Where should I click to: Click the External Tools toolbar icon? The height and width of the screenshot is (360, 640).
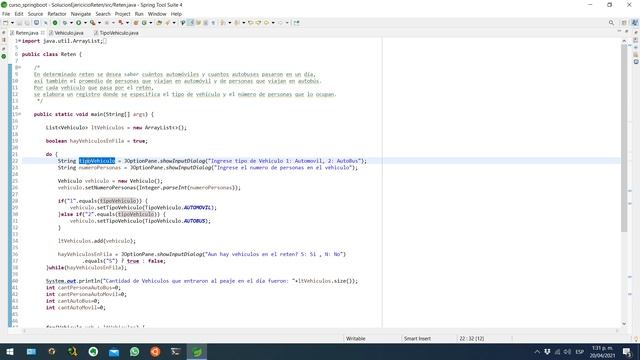[120, 23]
